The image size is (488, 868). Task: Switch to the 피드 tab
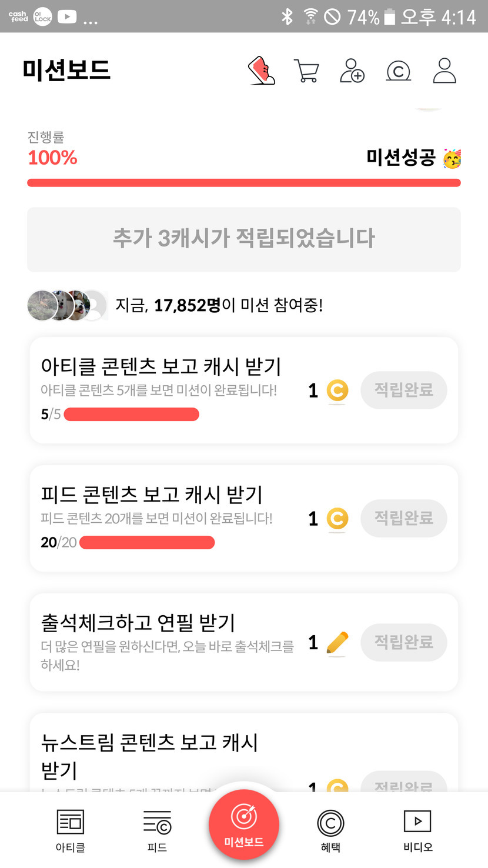coord(157,830)
